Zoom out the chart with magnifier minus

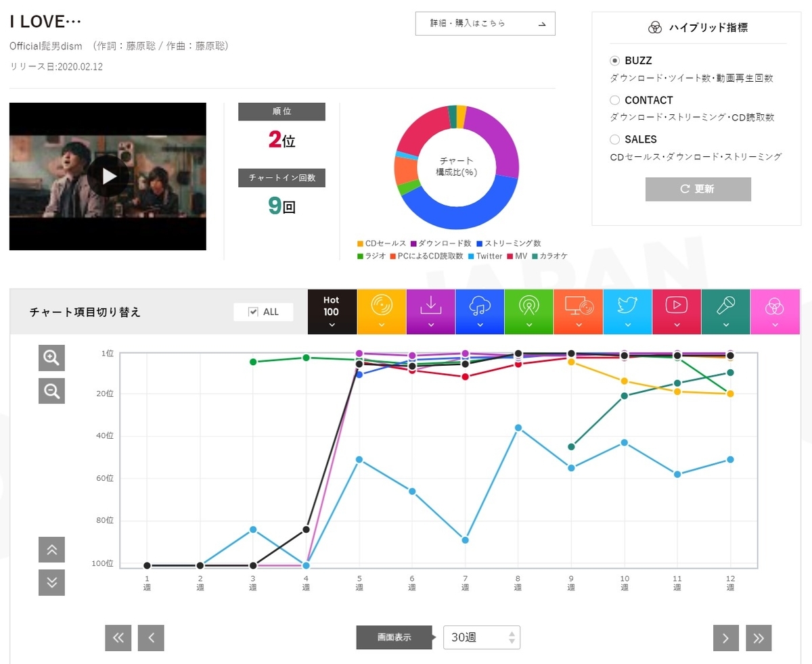coord(51,390)
